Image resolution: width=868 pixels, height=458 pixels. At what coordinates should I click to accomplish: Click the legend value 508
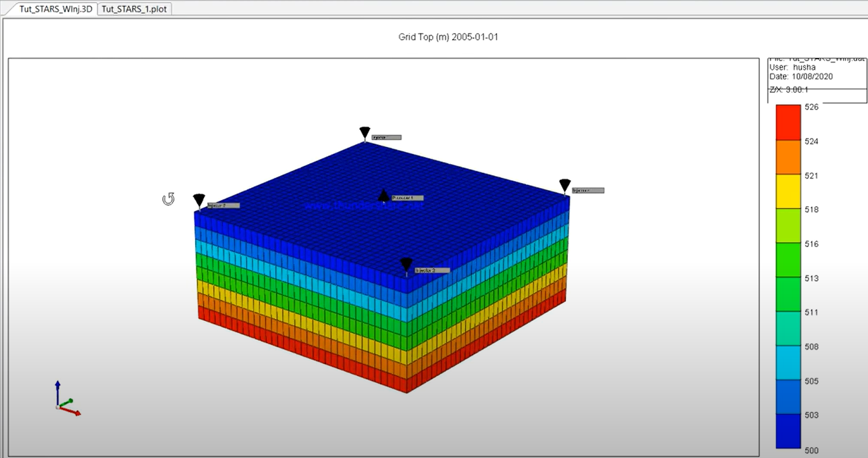click(811, 347)
